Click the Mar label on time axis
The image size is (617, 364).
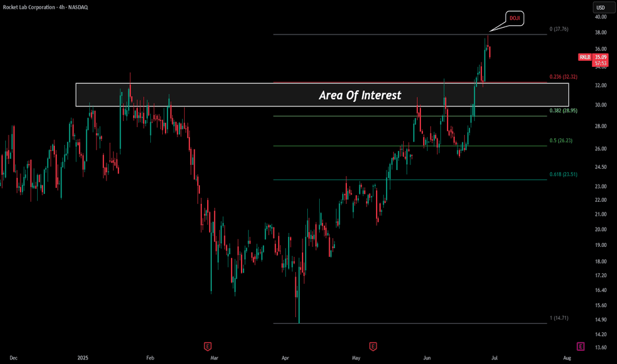click(214, 358)
